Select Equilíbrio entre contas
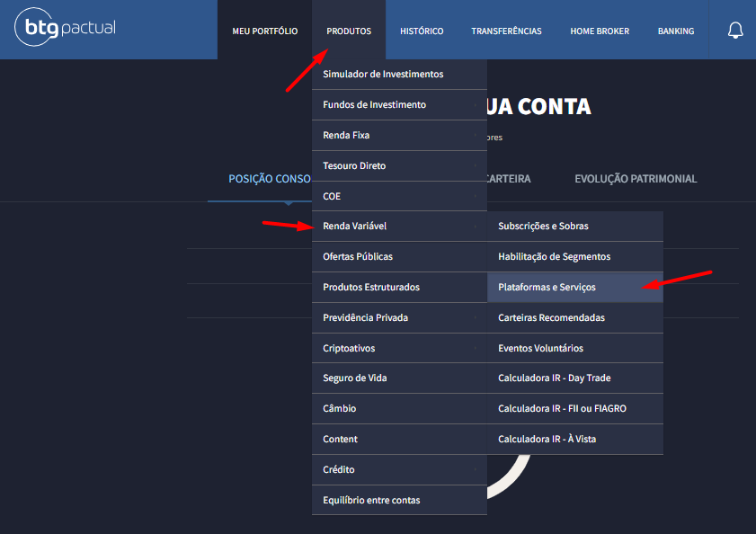The width and height of the screenshot is (756, 534). click(399, 500)
